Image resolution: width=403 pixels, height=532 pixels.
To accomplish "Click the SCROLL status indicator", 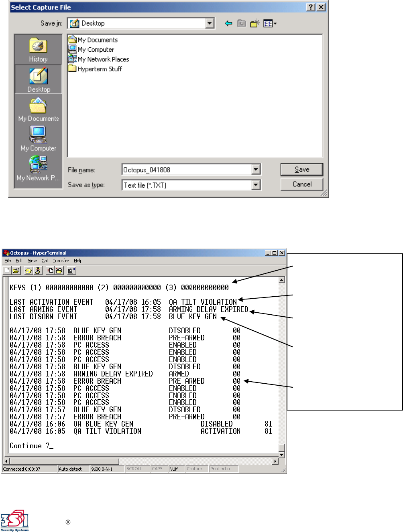I will [137, 469].
